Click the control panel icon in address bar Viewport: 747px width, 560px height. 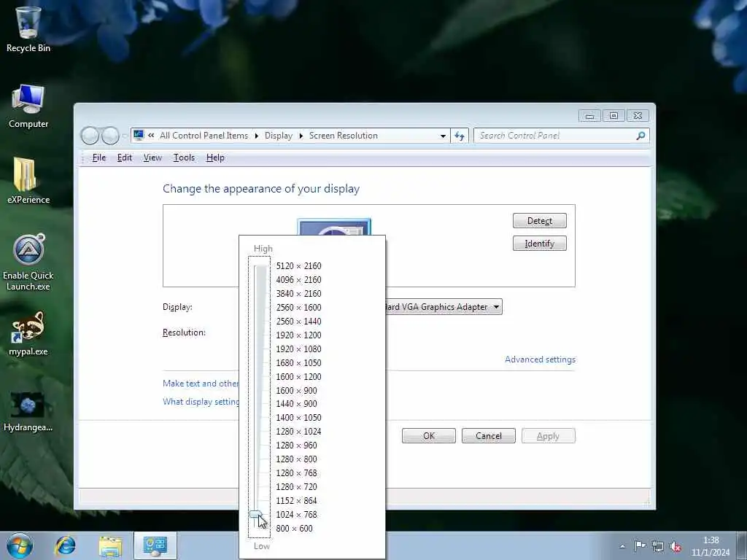(139, 135)
